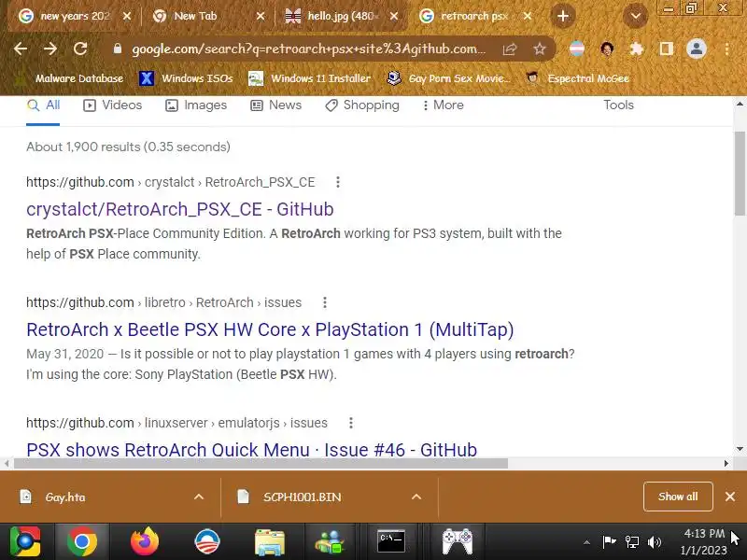Open options dots for linuxserver emulatorjs result
The height and width of the screenshot is (560, 747).
click(351, 424)
